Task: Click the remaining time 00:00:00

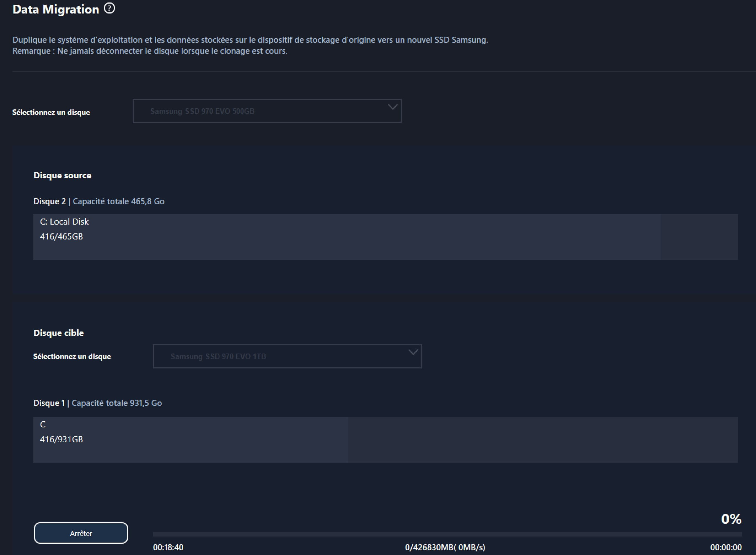Action: coord(726,547)
